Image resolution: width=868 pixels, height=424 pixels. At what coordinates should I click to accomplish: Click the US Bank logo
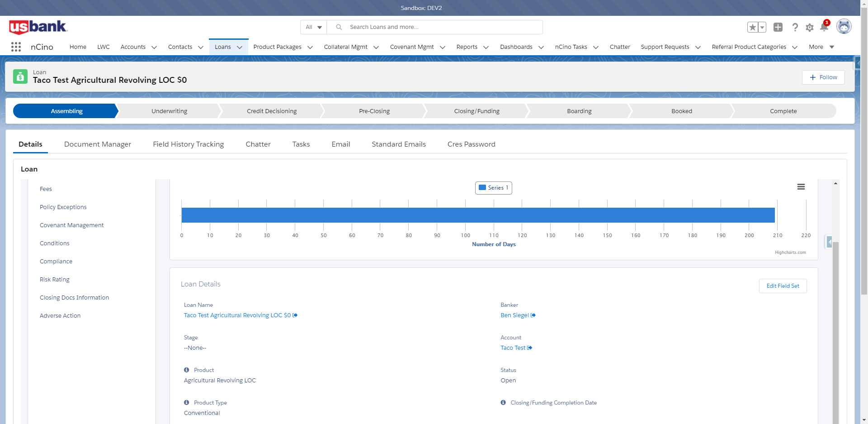click(x=38, y=27)
